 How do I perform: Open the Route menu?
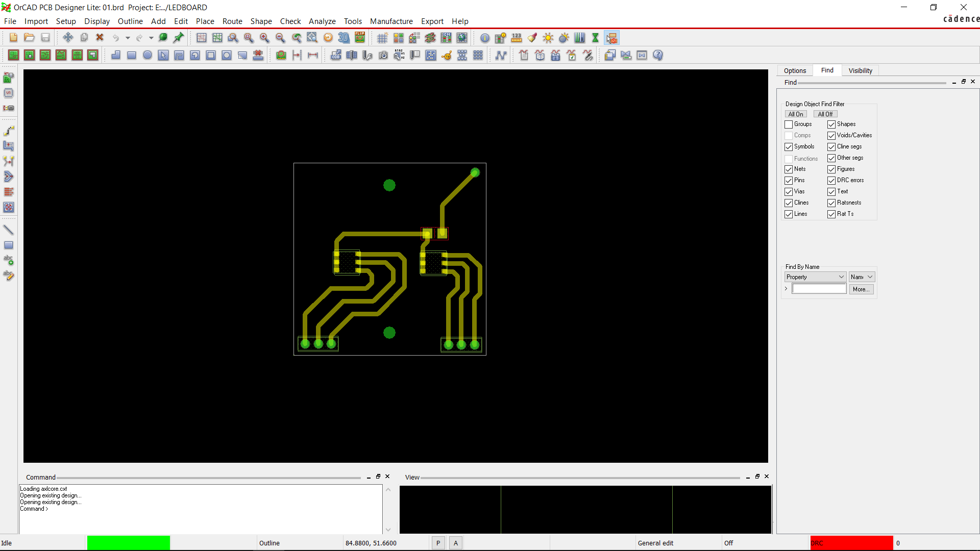point(232,21)
